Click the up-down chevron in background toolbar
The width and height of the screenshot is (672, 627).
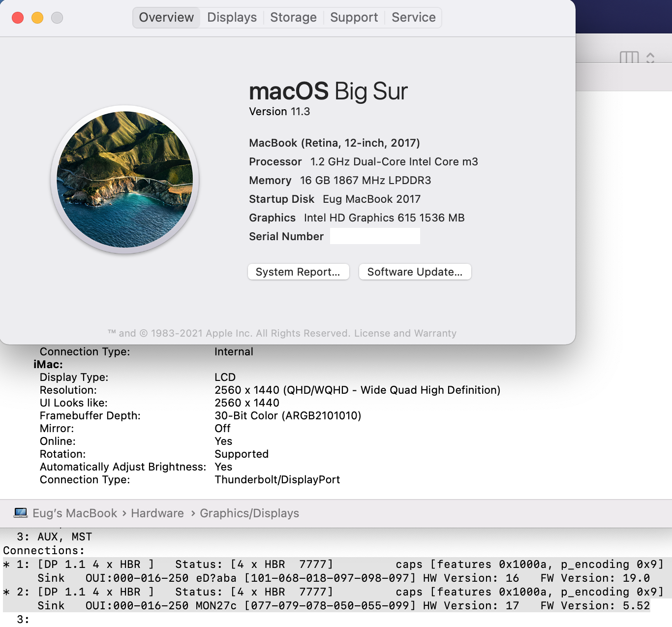pyautogui.click(x=650, y=58)
